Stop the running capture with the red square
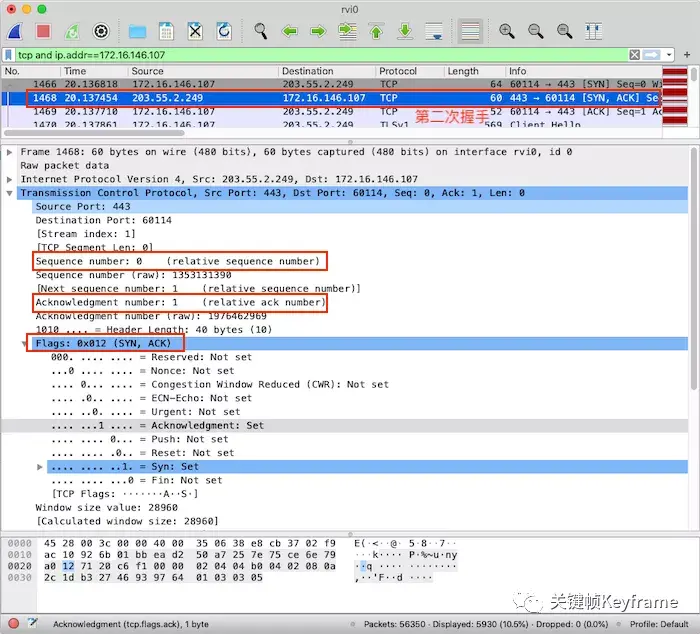Viewport: 700px width, 634px height. (43, 32)
